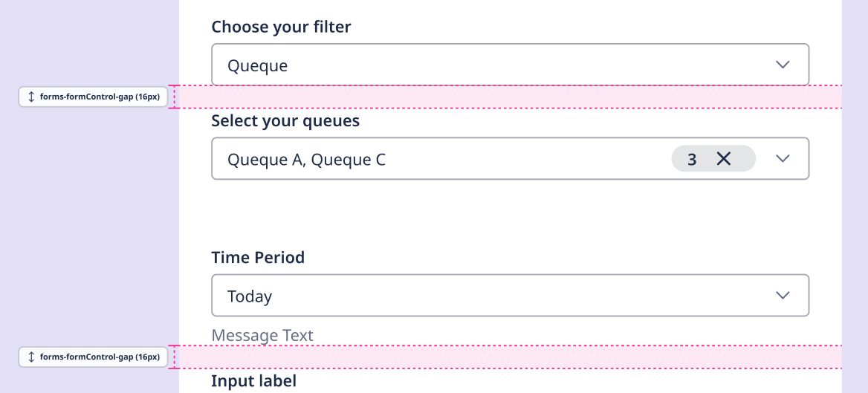Expand the Time Period dropdown chevron
The height and width of the screenshot is (393, 868).
coord(783,296)
